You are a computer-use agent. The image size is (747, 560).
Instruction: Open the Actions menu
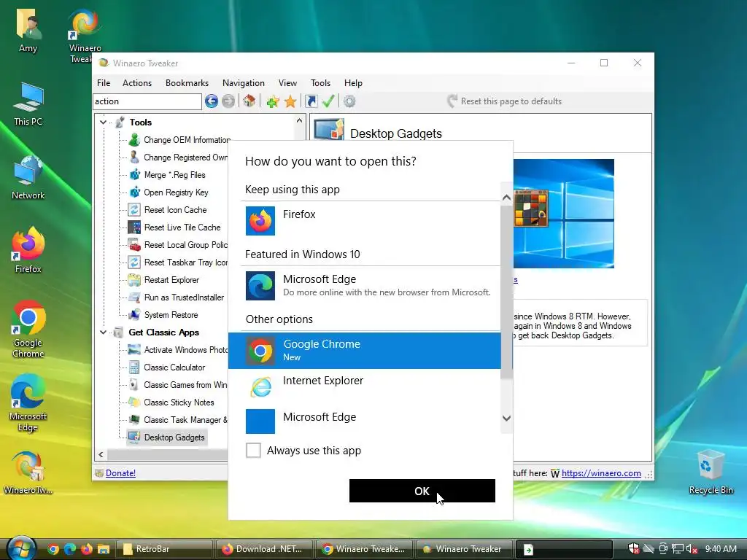click(137, 83)
